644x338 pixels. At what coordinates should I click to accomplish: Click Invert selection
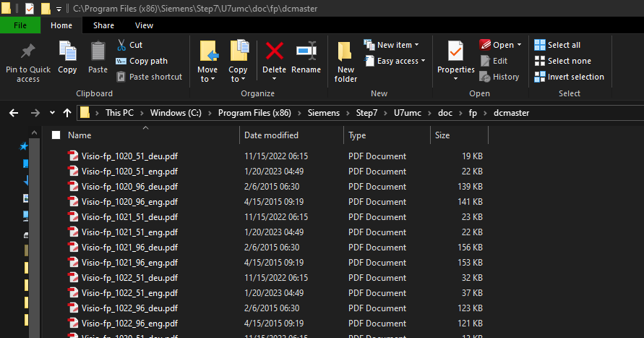(569, 77)
